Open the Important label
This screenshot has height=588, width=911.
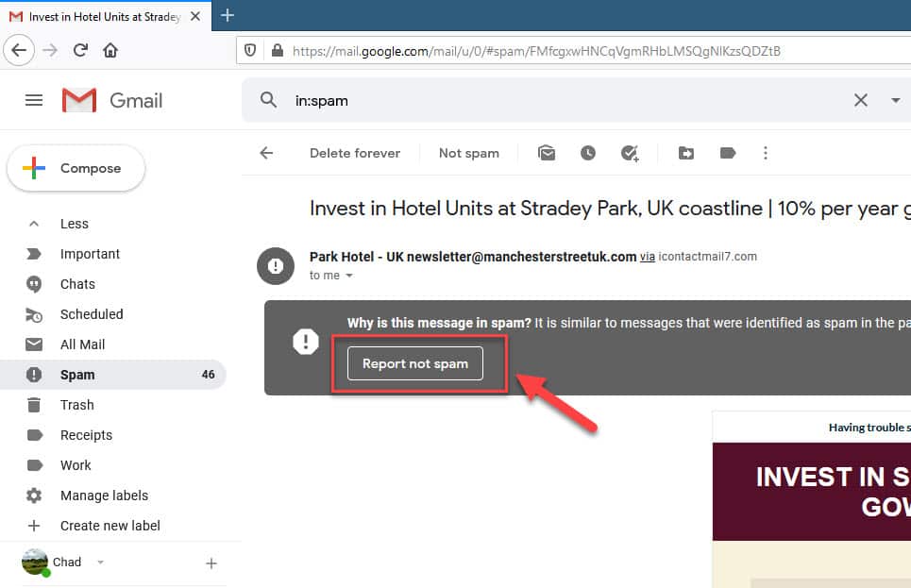click(90, 254)
